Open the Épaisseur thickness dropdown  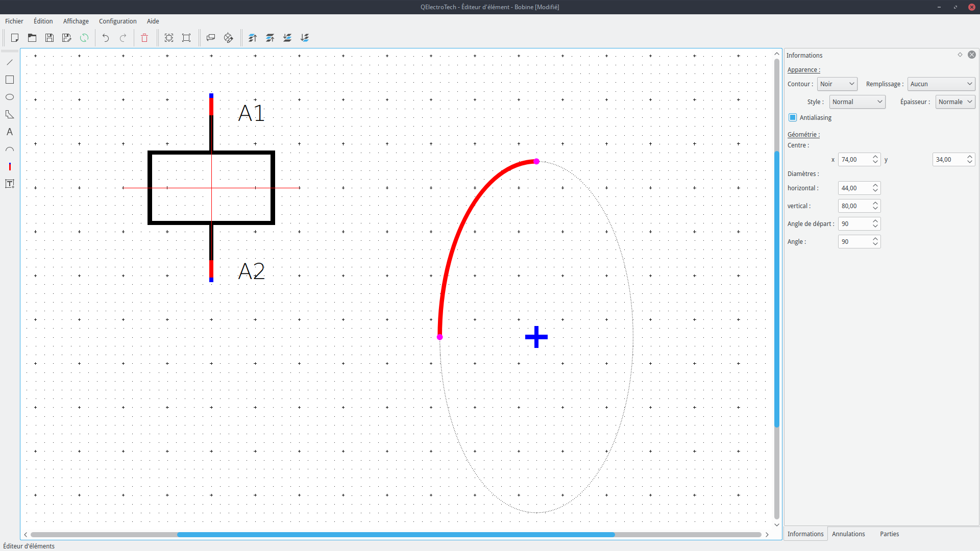[x=955, y=102]
